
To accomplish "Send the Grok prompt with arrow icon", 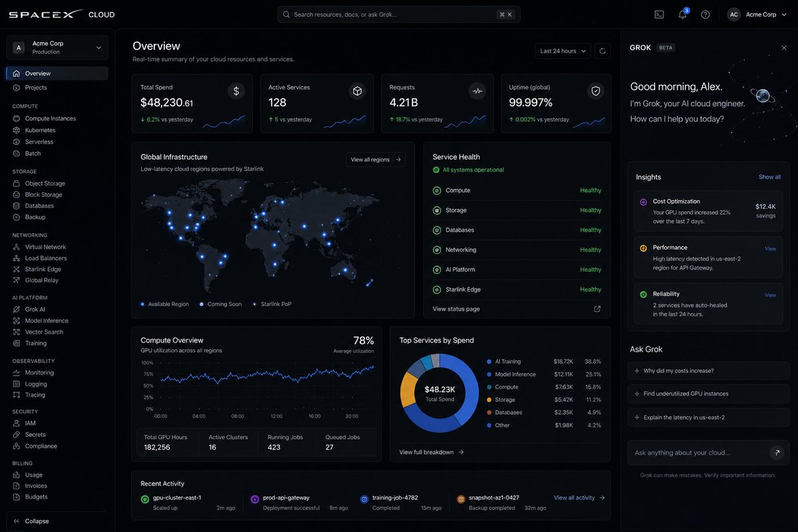I will (776, 453).
